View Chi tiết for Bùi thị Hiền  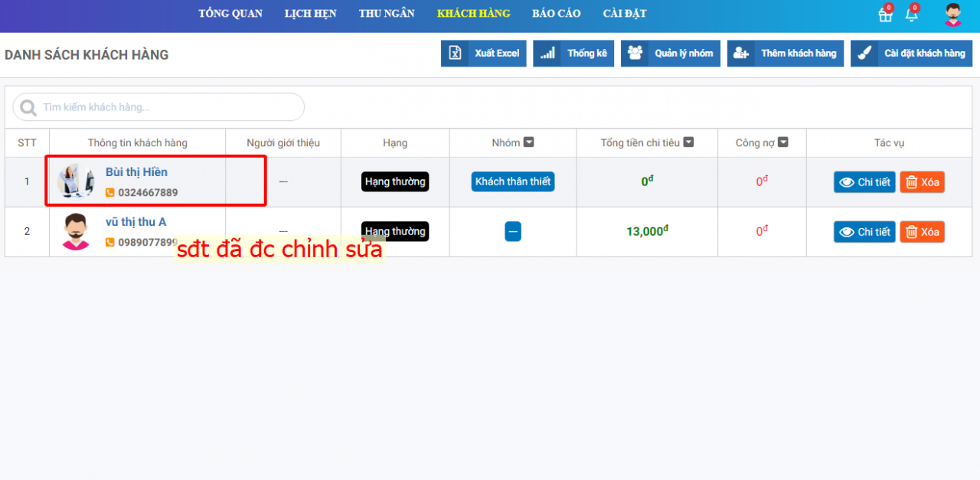click(x=864, y=182)
